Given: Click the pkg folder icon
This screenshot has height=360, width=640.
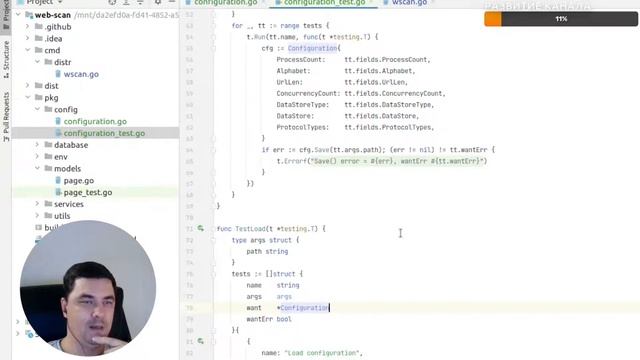Looking at the screenshot, I should tap(39, 98).
